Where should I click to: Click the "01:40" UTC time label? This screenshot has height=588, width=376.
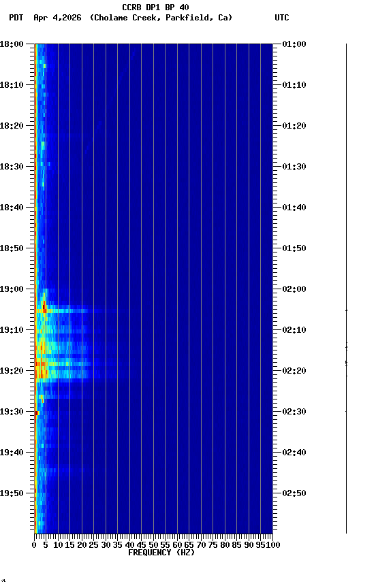pos(294,208)
